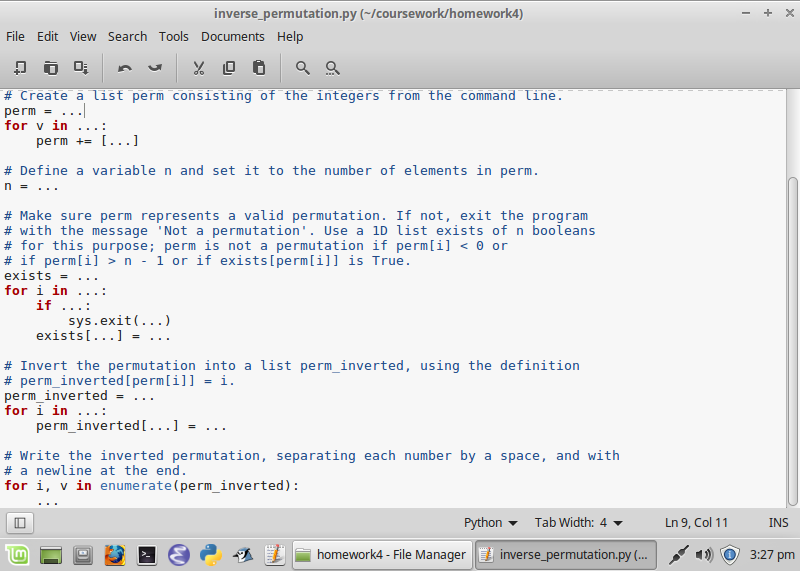Click the 'perm_inverted[...] = ...' line
Image resolution: width=800 pixels, height=571 pixels.
[x=131, y=426]
